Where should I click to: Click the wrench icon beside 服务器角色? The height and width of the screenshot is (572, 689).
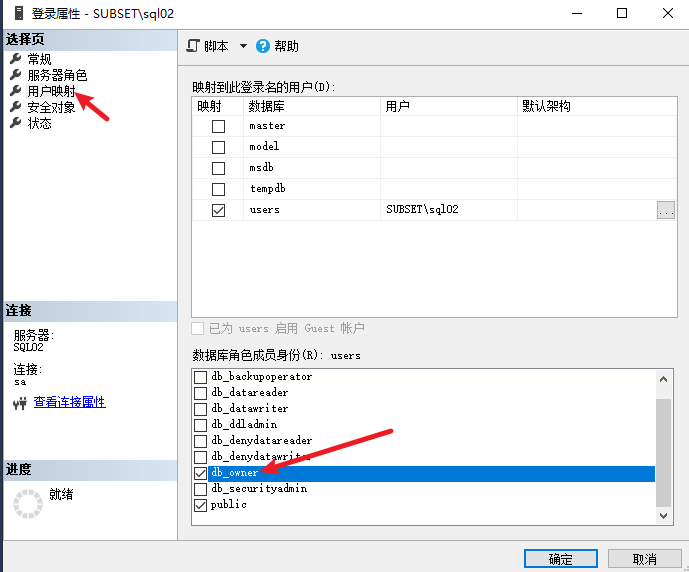(15, 75)
